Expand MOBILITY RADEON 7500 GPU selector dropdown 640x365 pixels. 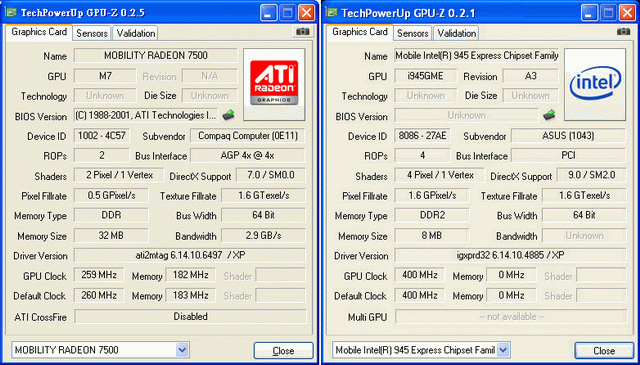point(182,350)
